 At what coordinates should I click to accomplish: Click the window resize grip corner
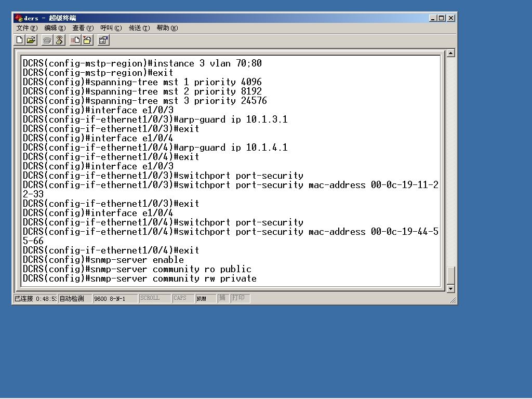(453, 300)
